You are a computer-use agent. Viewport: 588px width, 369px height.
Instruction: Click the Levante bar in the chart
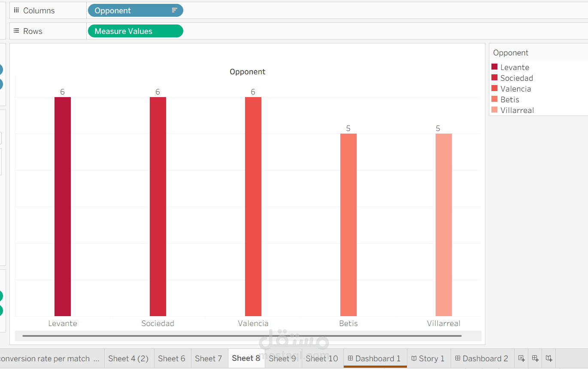[63, 207]
